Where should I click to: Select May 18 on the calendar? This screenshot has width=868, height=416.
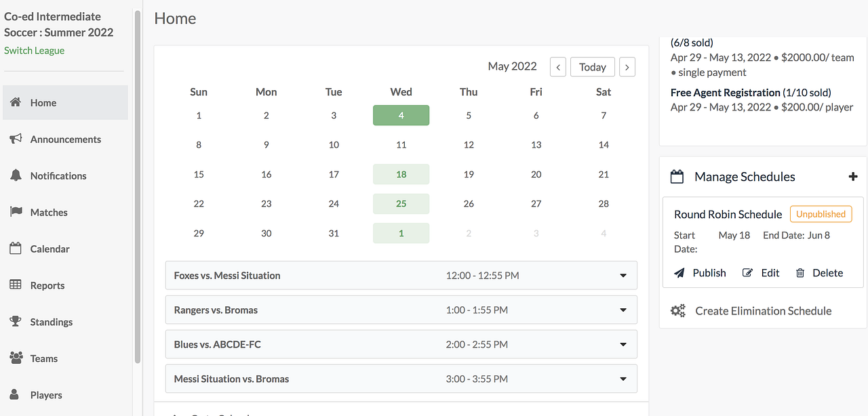coord(401,174)
